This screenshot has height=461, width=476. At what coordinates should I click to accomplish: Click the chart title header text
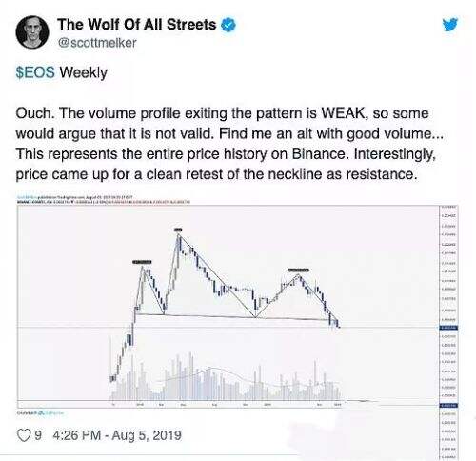coord(103,200)
